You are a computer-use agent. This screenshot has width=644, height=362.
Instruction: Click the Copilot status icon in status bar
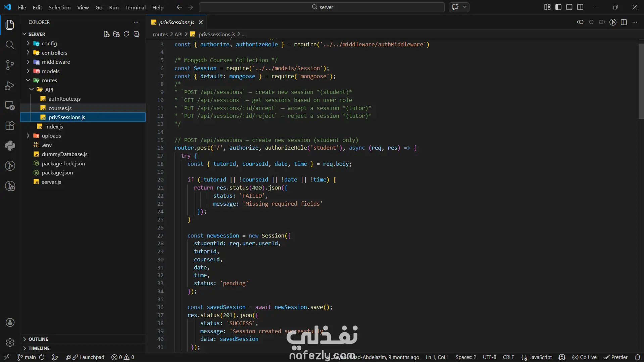click(562, 357)
